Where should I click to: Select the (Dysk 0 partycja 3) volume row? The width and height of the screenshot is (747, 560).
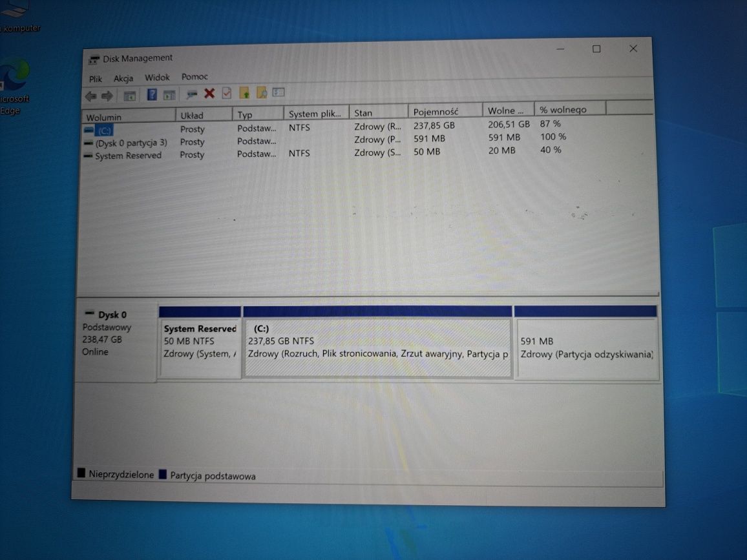[x=131, y=143]
